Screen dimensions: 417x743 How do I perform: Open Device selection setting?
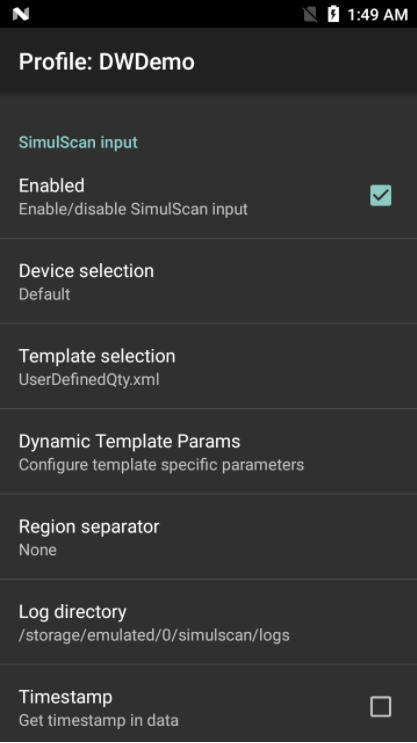pyautogui.click(x=208, y=281)
